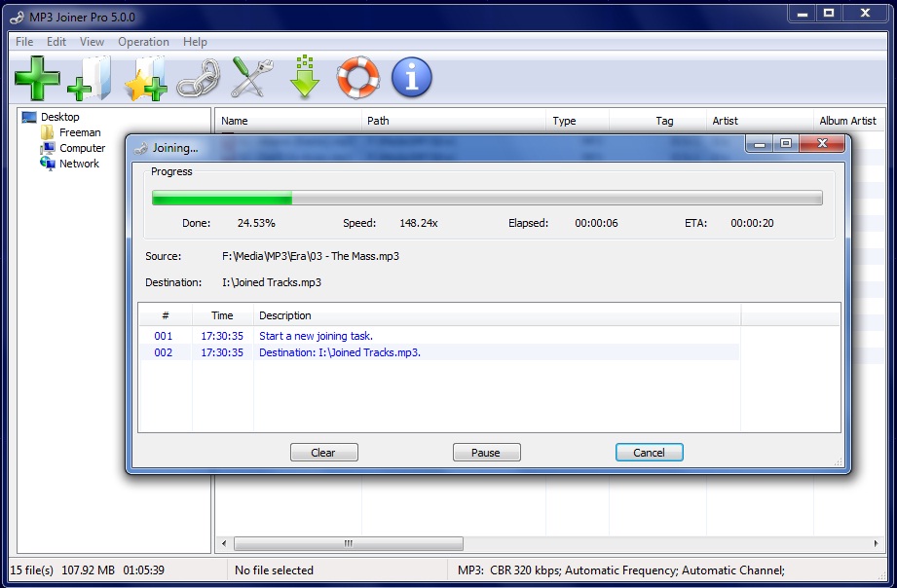Screen dimensions: 897x588
Task: Select Network in the folder tree
Action: point(79,164)
